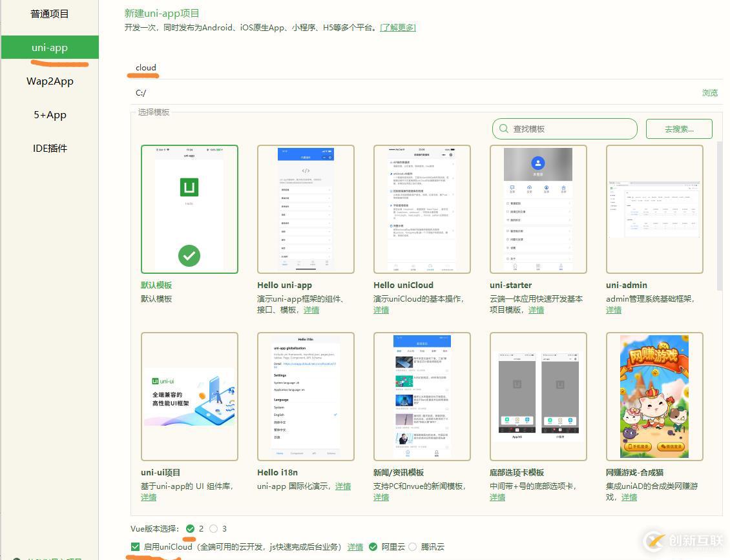This screenshot has width=730, height=560.
Task: Select Vue version 3 radio button
Action: pos(213,528)
